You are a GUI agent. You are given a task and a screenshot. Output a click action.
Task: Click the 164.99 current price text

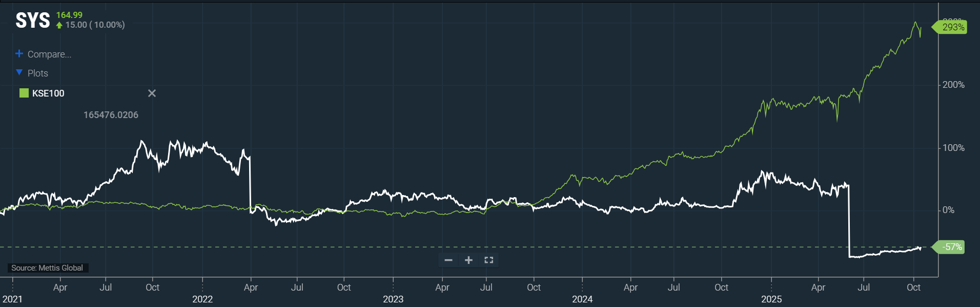coord(69,15)
